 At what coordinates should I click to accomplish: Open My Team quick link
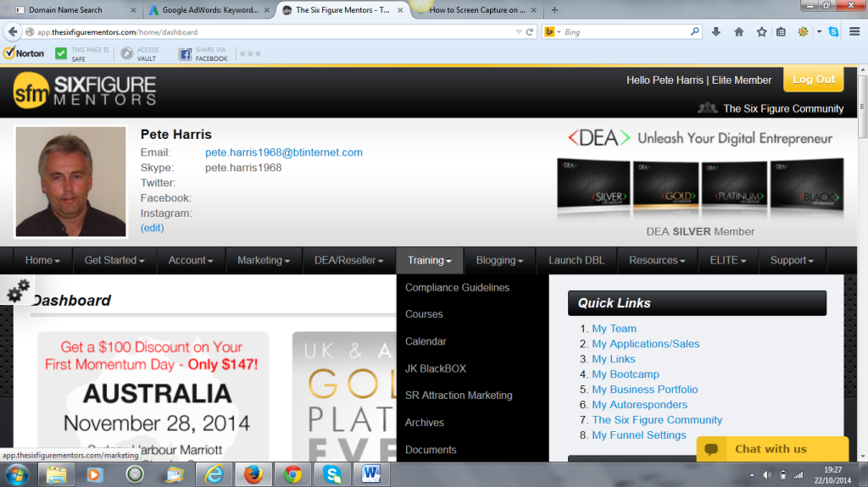pyautogui.click(x=614, y=328)
